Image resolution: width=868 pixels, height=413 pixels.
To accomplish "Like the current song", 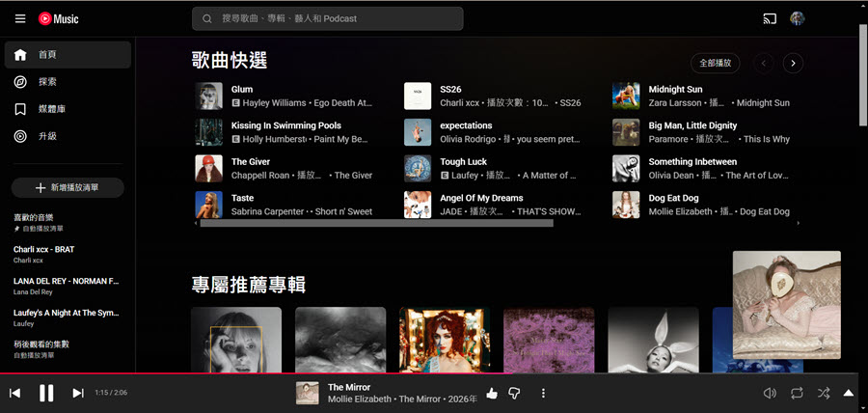I will [492, 393].
